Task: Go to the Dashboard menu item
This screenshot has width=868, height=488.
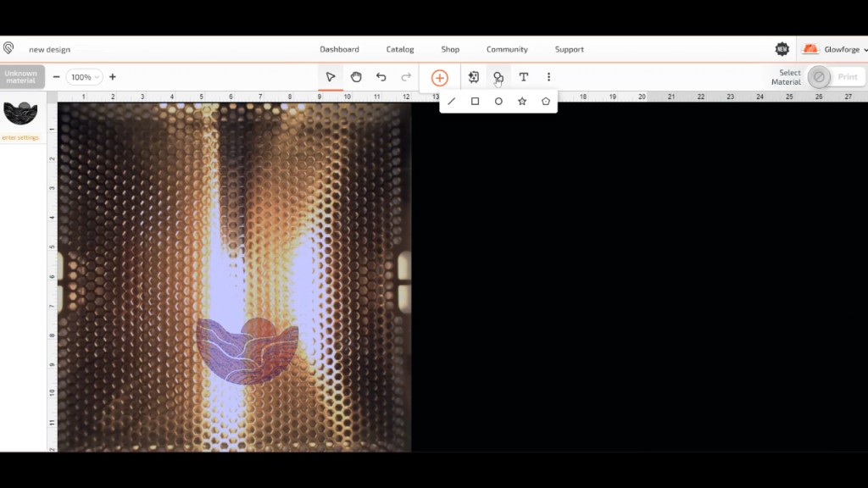Action: 339,50
